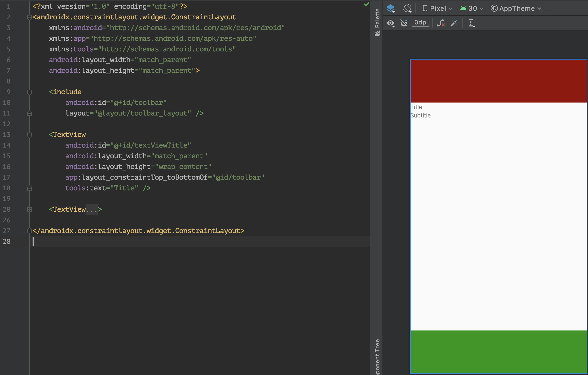
Task: Open the View Options eye menu
Action: [391, 23]
